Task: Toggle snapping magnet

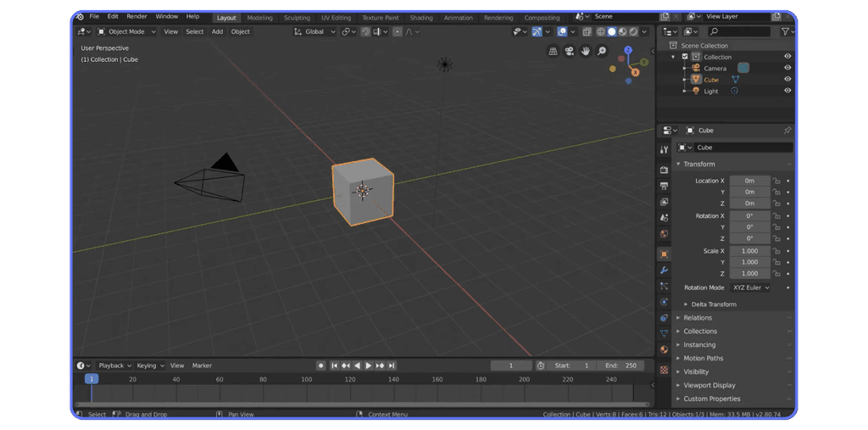Action: click(x=365, y=31)
